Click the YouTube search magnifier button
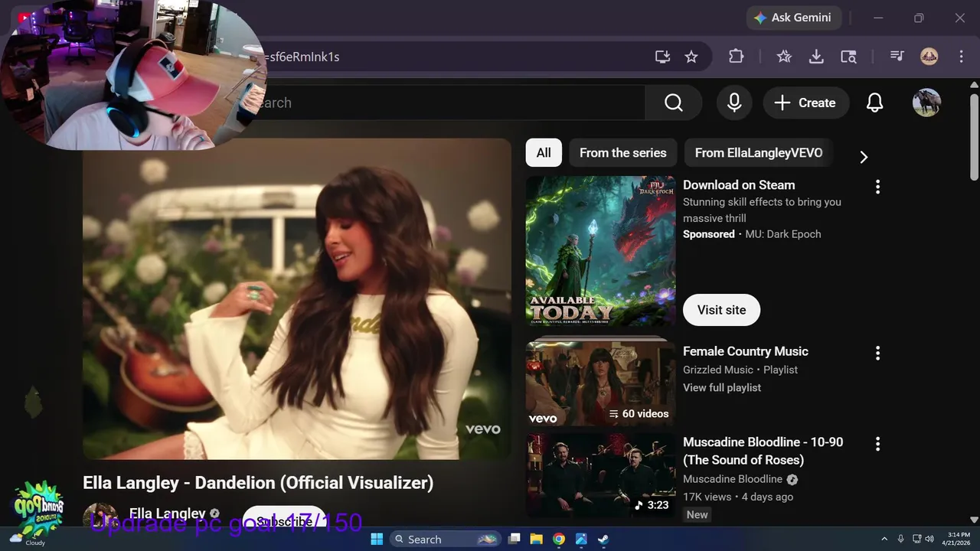The width and height of the screenshot is (980, 551). [674, 103]
